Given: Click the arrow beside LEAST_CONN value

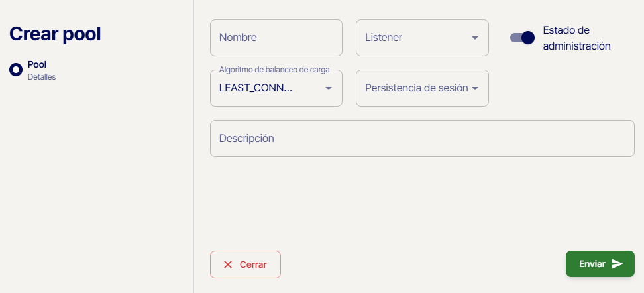Looking at the screenshot, I should (x=328, y=88).
